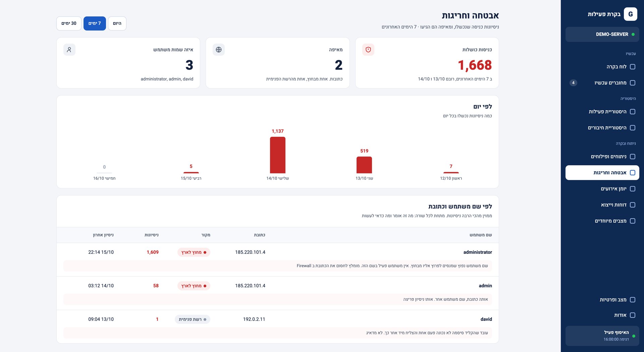Viewport: 644px width, 352px height.
Task: Click the G app logo
Action: [630, 14]
